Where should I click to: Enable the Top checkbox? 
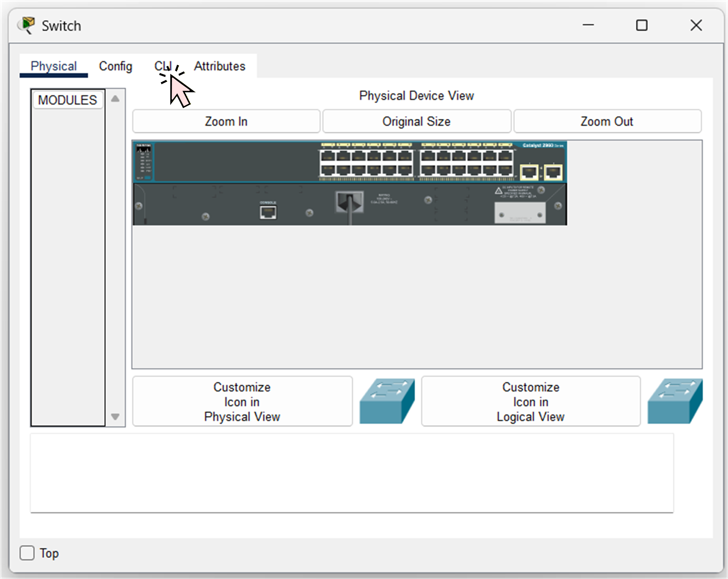tap(27, 553)
